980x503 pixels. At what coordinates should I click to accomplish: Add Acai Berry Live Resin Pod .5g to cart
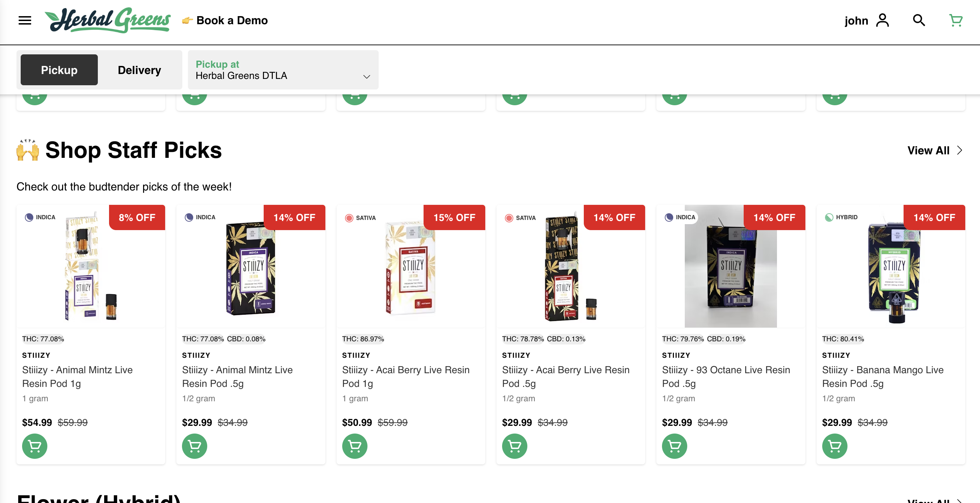pos(514,446)
